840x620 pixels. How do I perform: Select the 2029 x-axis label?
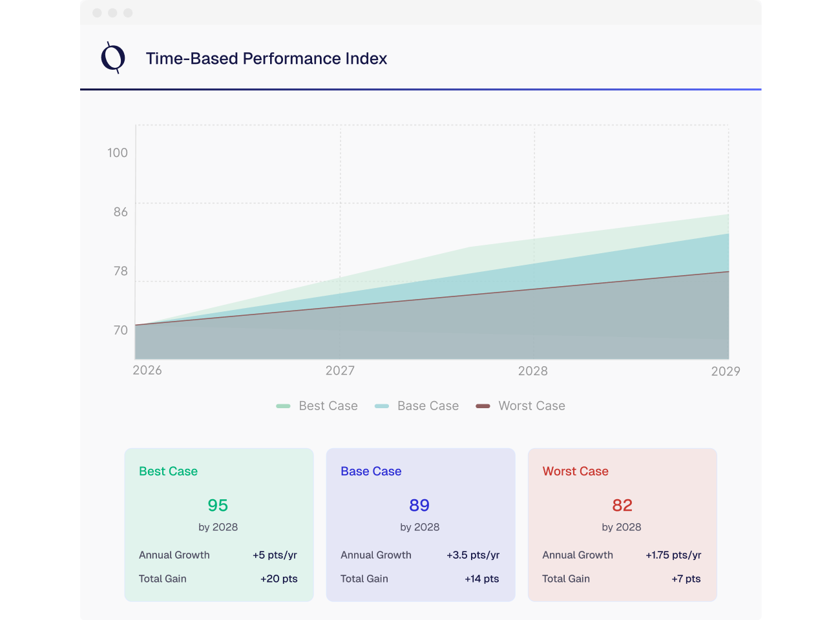(725, 371)
